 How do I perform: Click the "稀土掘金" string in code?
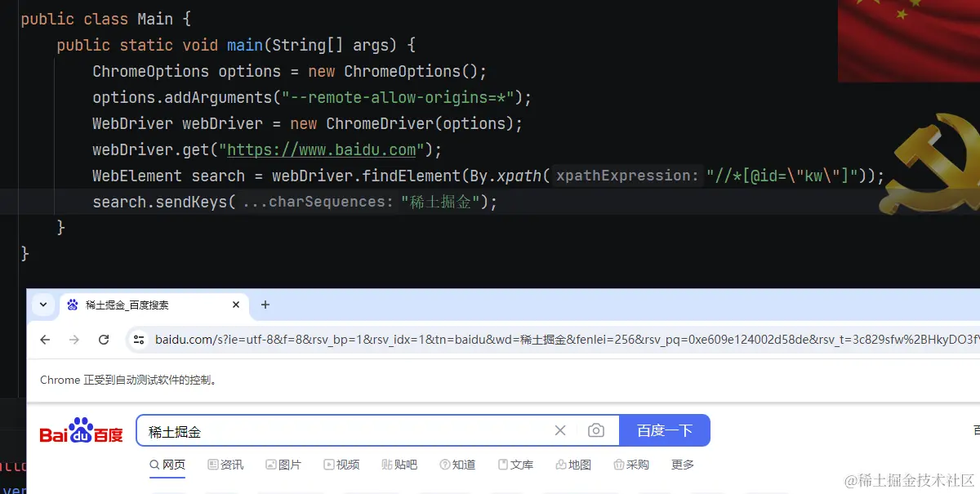440,202
